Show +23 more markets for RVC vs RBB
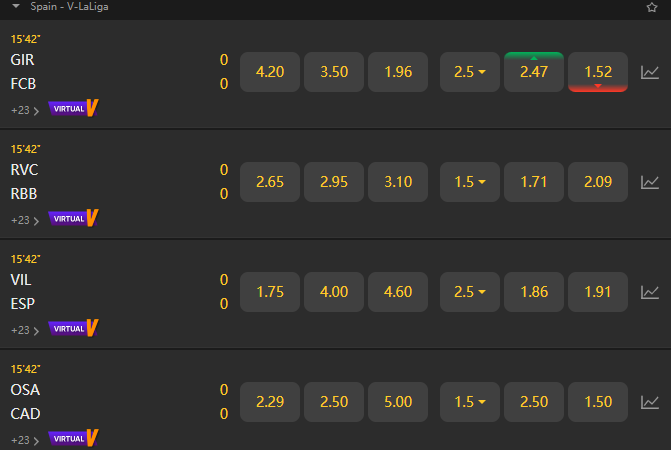Viewport: 671px width, 450px height. [25, 219]
